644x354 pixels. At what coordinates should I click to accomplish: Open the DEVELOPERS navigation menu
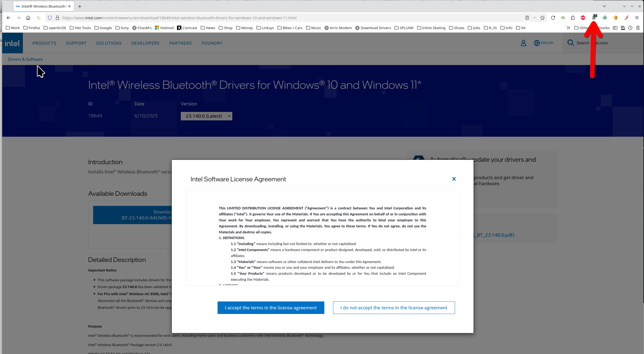[145, 43]
